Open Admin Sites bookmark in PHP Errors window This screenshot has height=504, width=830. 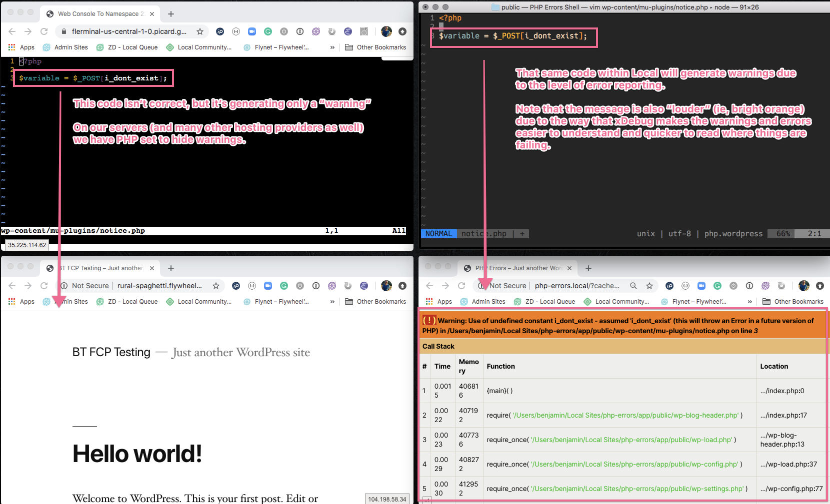pyautogui.click(x=483, y=302)
